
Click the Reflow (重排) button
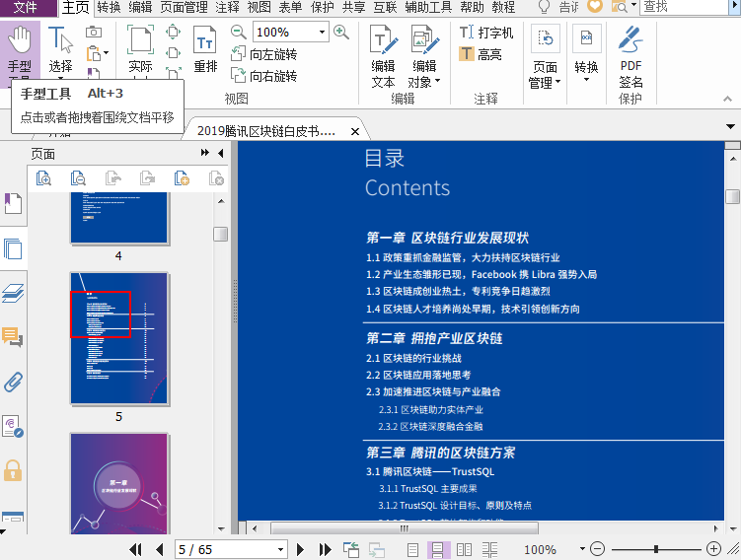[205, 49]
